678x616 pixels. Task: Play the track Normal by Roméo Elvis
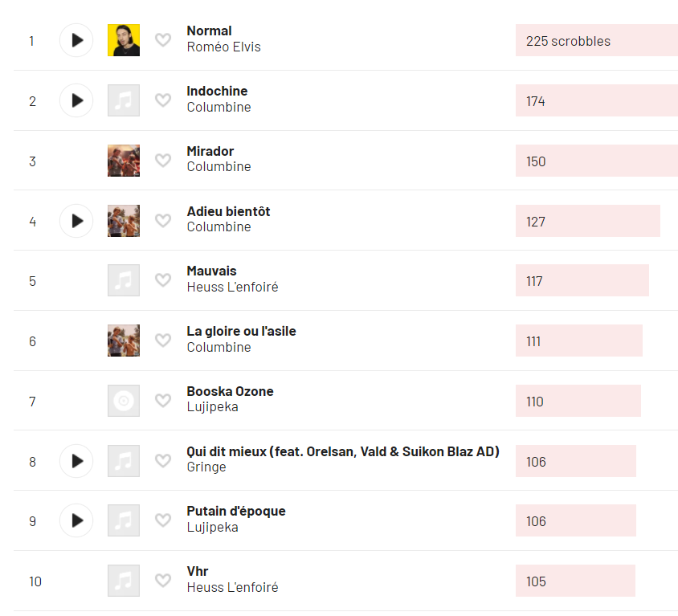pos(76,40)
